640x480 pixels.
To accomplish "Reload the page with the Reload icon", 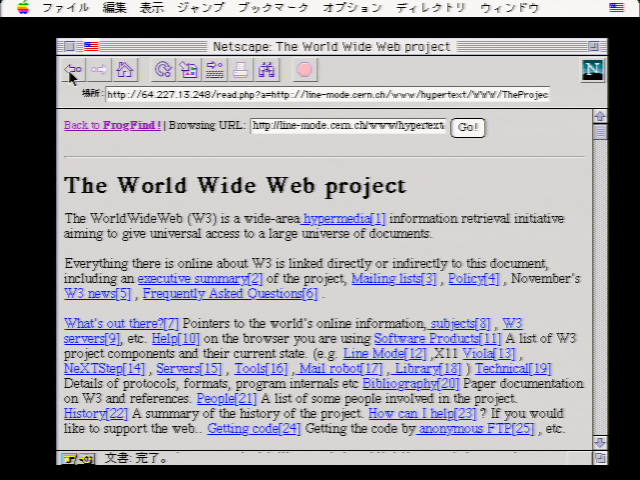I will [x=163, y=70].
